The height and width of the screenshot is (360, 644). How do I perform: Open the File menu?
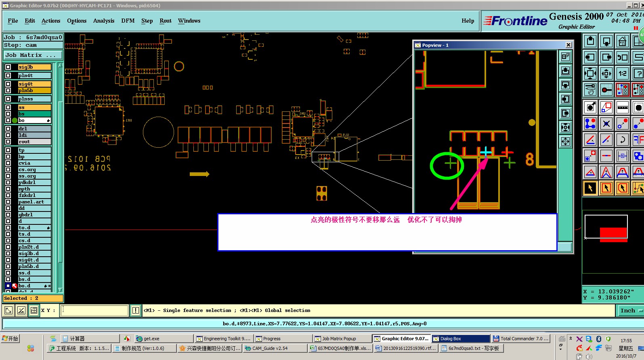(x=13, y=21)
